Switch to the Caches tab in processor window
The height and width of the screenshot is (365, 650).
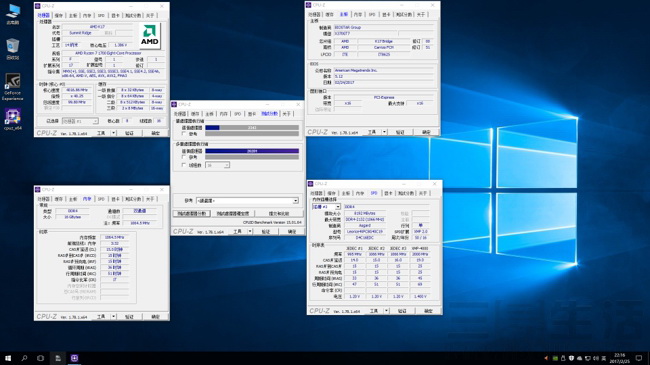[x=58, y=15]
